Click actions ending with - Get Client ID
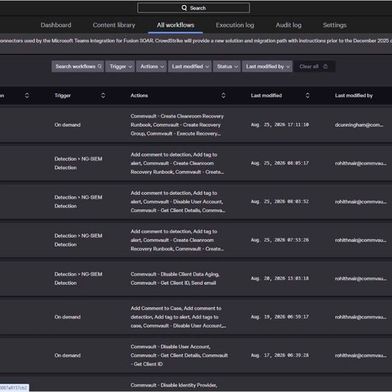The width and height of the screenshot is (392, 392). [179, 355]
